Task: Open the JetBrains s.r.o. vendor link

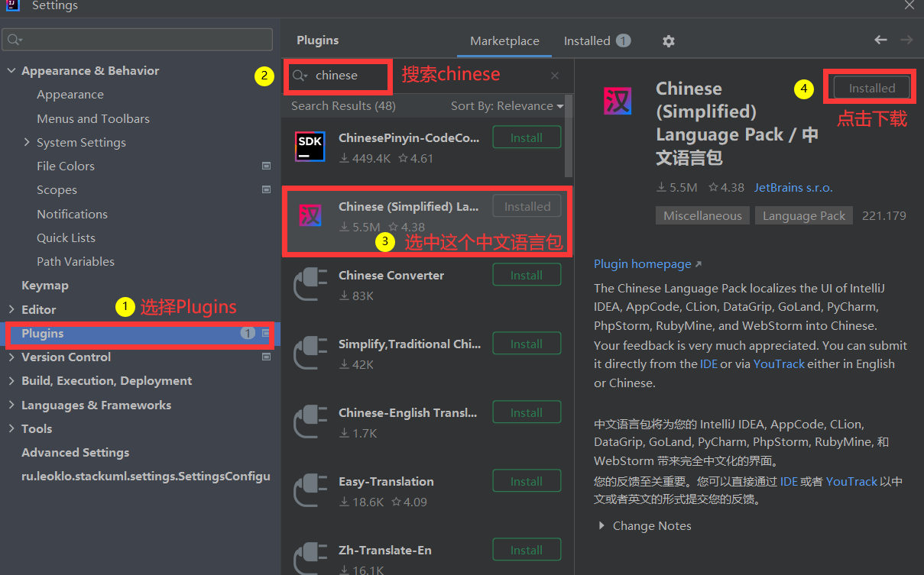Action: coord(793,187)
